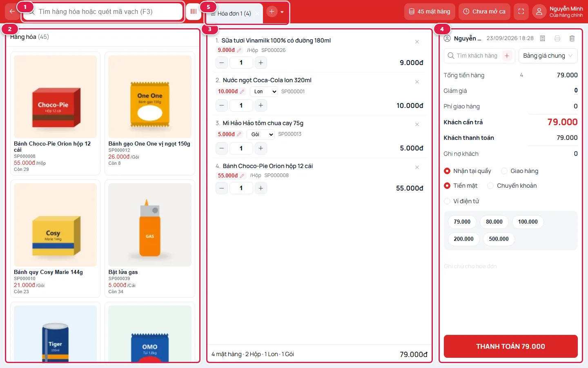Image resolution: width=588 pixels, height=368 pixels.
Task: Select the 100.000 quick cash amount
Action: pyautogui.click(x=528, y=222)
